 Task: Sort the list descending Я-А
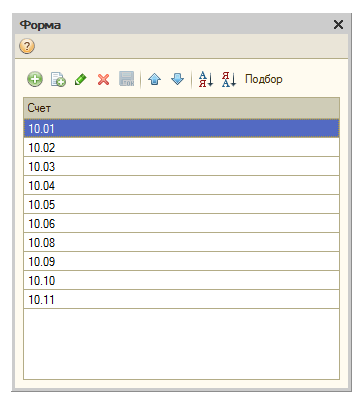click(229, 79)
